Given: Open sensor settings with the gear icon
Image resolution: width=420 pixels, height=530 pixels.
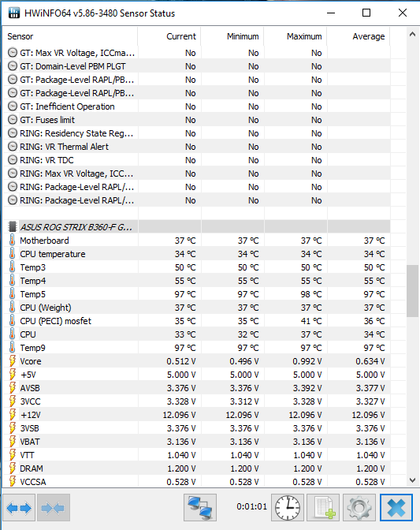Looking at the screenshot, I should [x=359, y=508].
